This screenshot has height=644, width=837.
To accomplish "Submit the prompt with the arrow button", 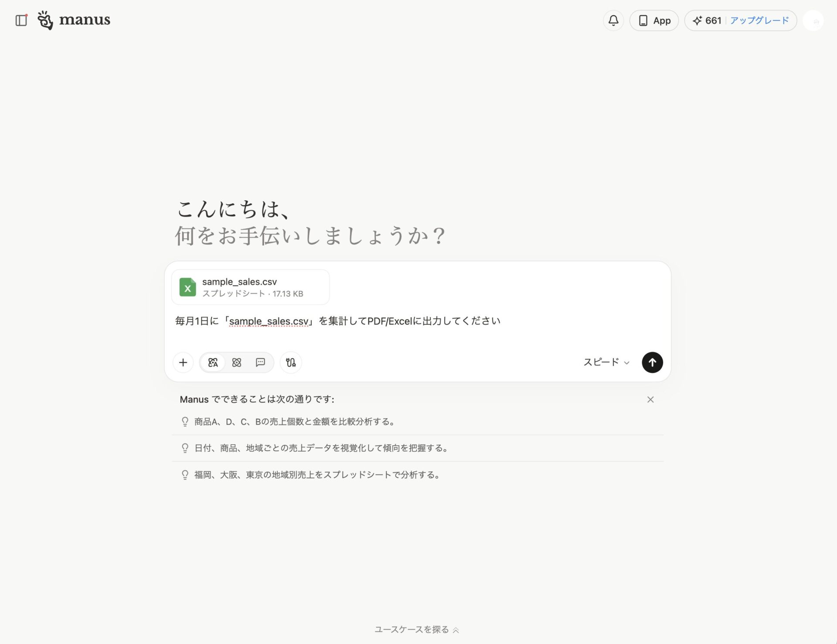I will [x=652, y=362].
